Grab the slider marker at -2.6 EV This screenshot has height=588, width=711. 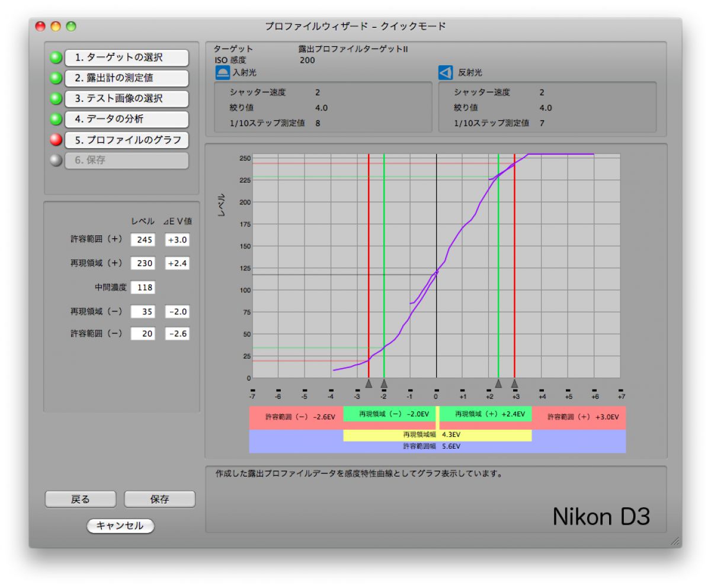[x=369, y=384]
